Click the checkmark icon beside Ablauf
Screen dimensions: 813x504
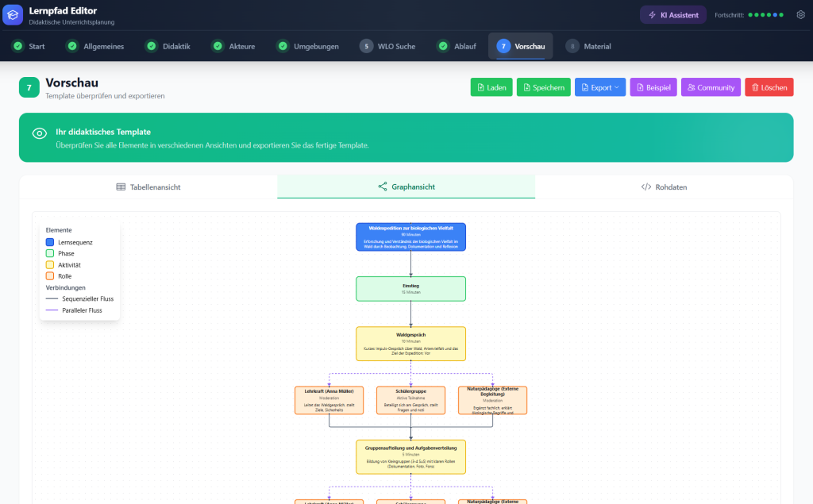pos(443,46)
